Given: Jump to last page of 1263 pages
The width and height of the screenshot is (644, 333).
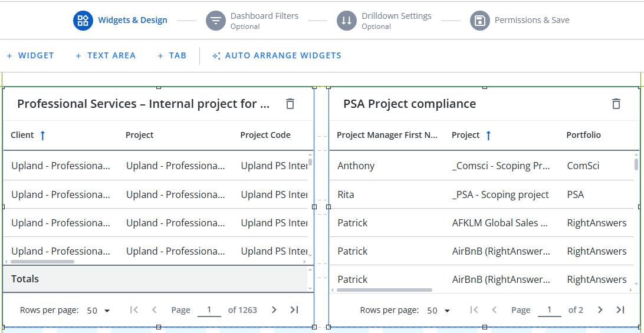Looking at the screenshot, I should click(x=294, y=310).
